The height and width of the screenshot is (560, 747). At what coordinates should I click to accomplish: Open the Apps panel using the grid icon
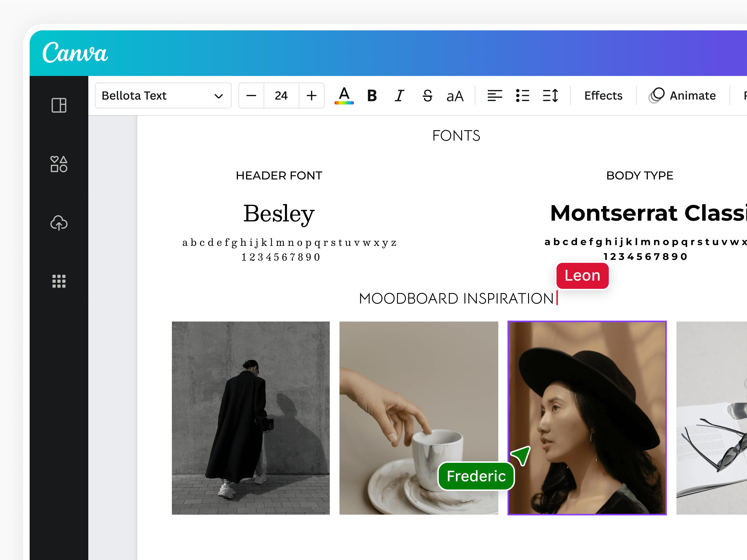[x=59, y=282]
